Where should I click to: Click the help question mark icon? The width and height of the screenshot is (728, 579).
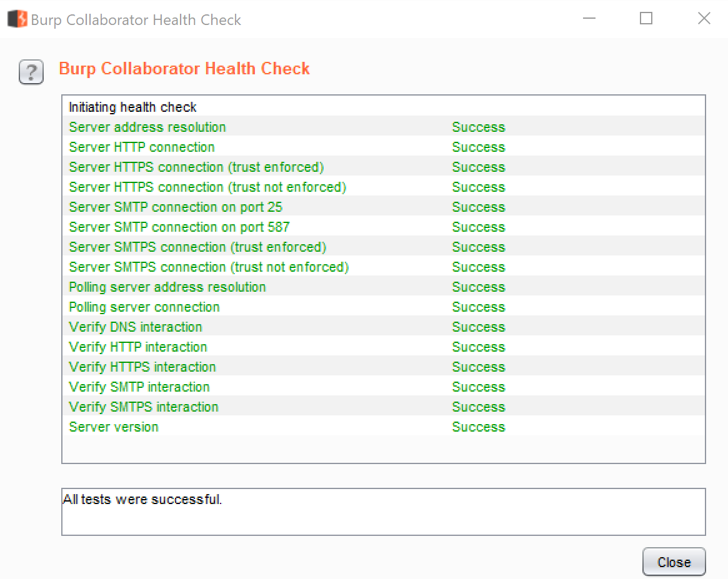[31, 72]
